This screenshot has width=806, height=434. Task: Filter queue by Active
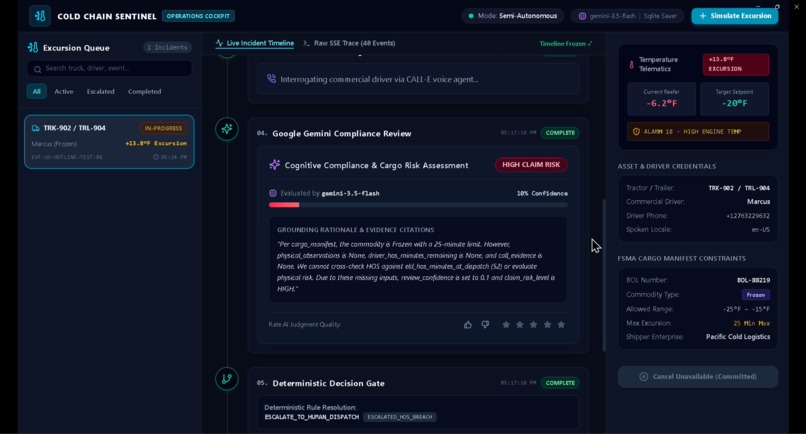[64, 92]
